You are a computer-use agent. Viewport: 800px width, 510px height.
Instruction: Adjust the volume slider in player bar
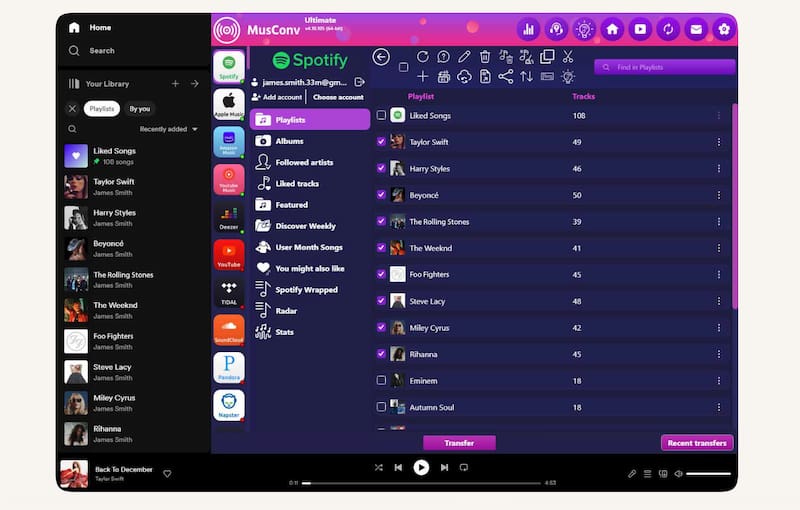[x=708, y=474]
